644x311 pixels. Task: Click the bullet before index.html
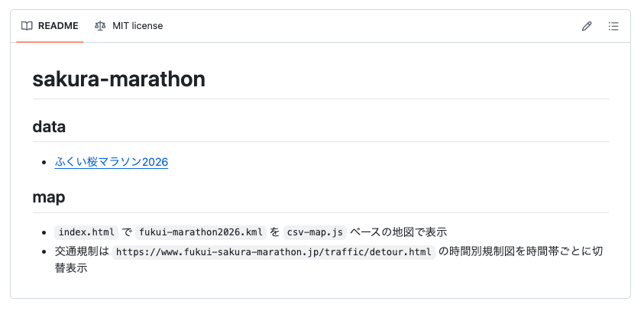pos(47,233)
